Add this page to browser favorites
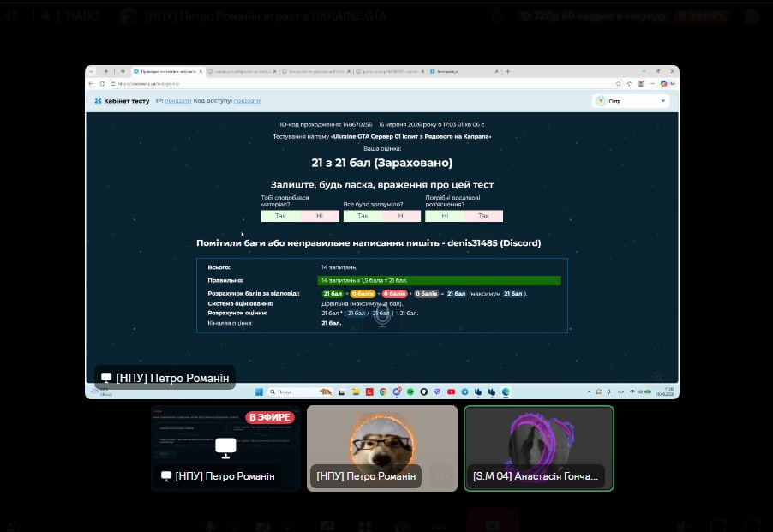The width and height of the screenshot is (773, 532). click(619, 84)
